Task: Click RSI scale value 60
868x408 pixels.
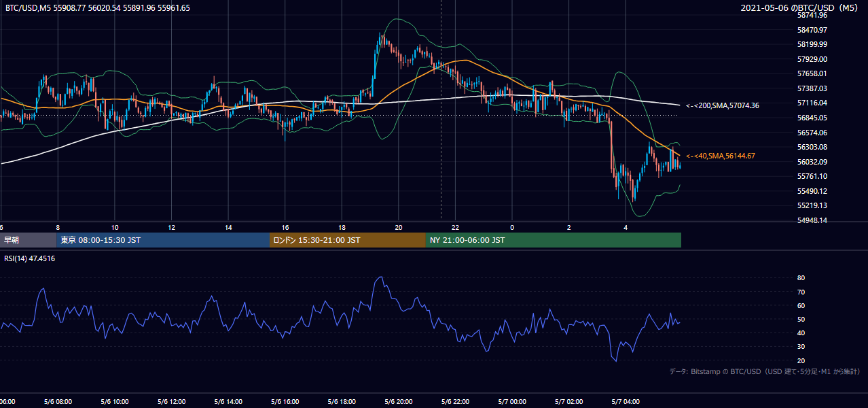Action: pyautogui.click(x=801, y=305)
